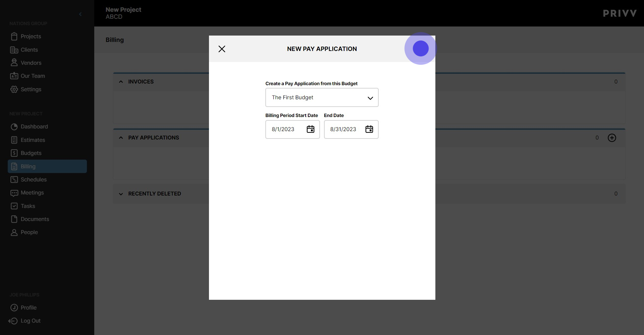Click the Meetings chat bubble icon
Image resolution: width=644 pixels, height=335 pixels.
(14, 193)
